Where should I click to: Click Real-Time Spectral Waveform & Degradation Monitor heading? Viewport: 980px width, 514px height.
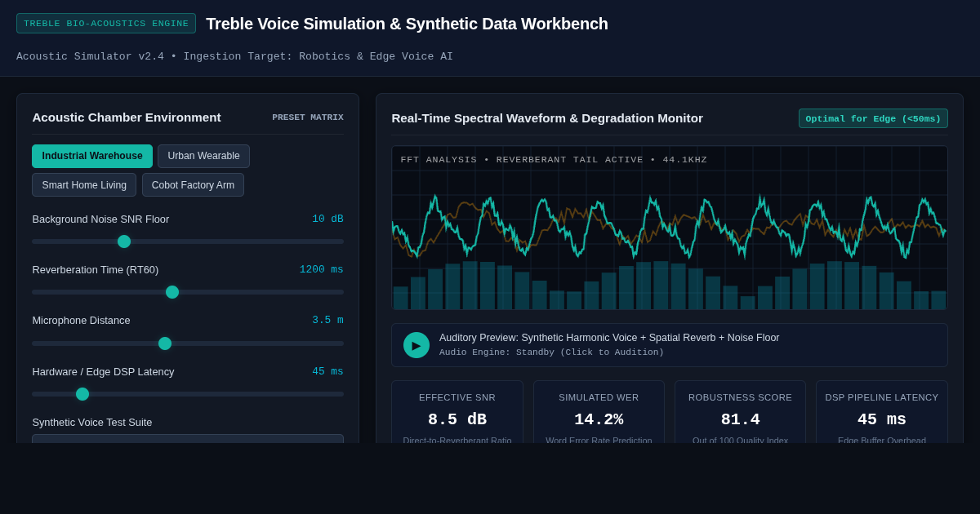coord(547,118)
